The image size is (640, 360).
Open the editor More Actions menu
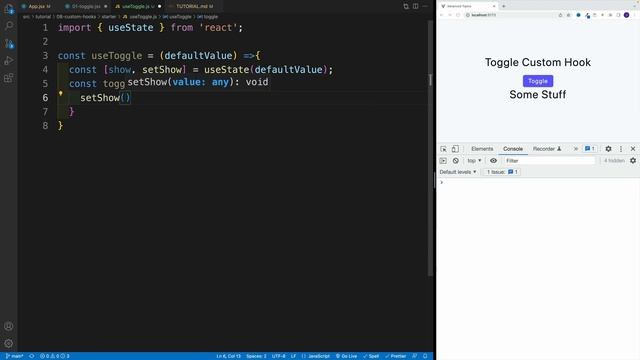coord(425,6)
